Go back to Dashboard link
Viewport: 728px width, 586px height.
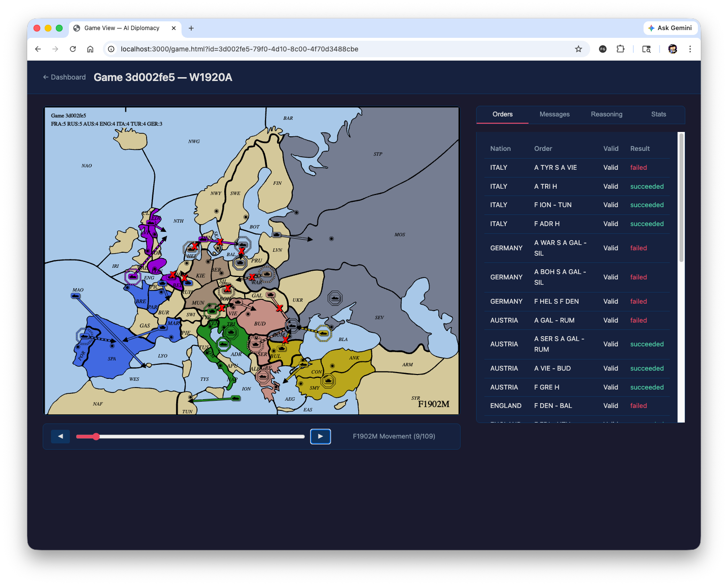click(x=64, y=77)
